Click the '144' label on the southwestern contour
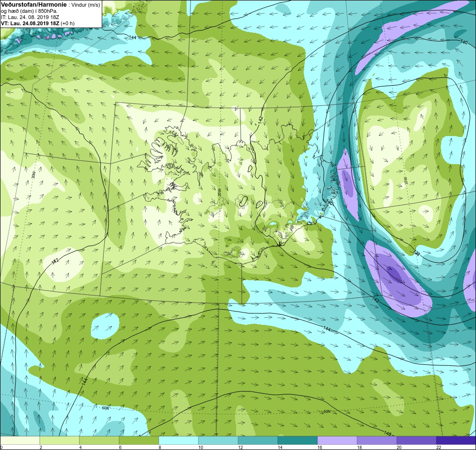The height and width of the screenshot is (450, 476). tap(85, 382)
